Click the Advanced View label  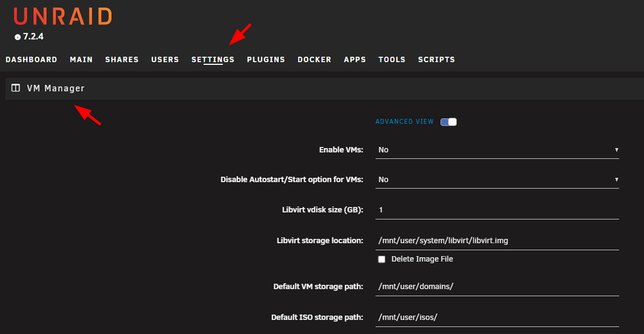tap(404, 122)
